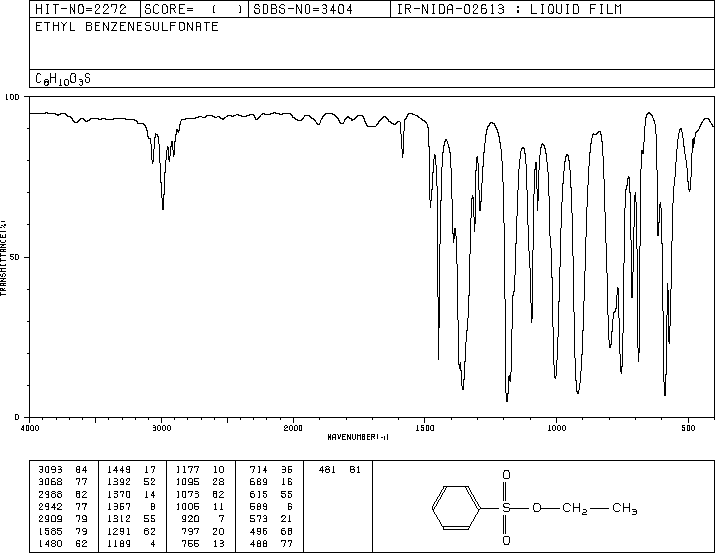This screenshot has height=553, width=715.
Task: Select peak entry 2942 in the table
Action: [x=50, y=506]
